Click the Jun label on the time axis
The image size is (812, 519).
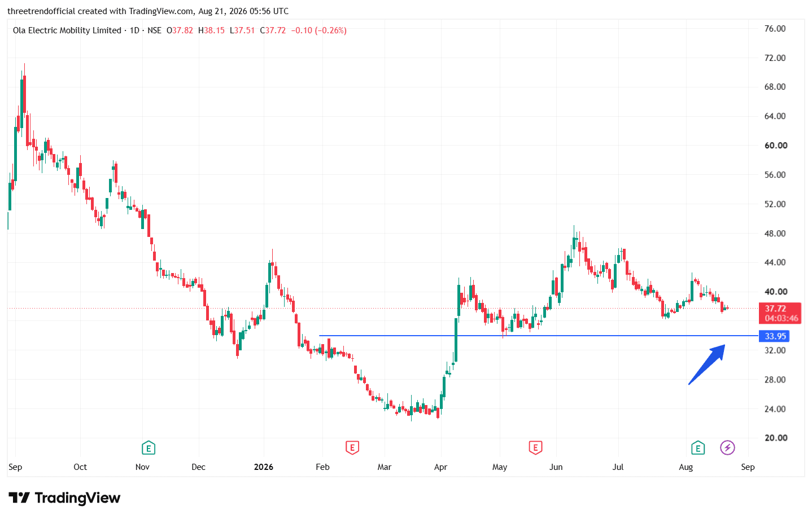556,467
